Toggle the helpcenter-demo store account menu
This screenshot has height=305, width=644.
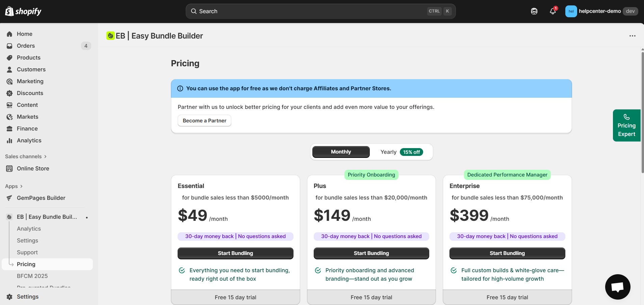coord(601,11)
